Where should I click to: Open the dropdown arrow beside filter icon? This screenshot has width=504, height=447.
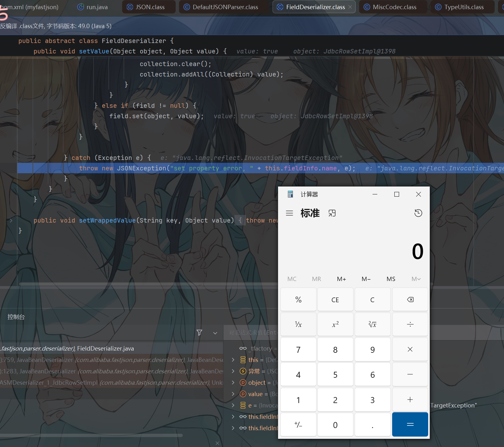tap(215, 333)
